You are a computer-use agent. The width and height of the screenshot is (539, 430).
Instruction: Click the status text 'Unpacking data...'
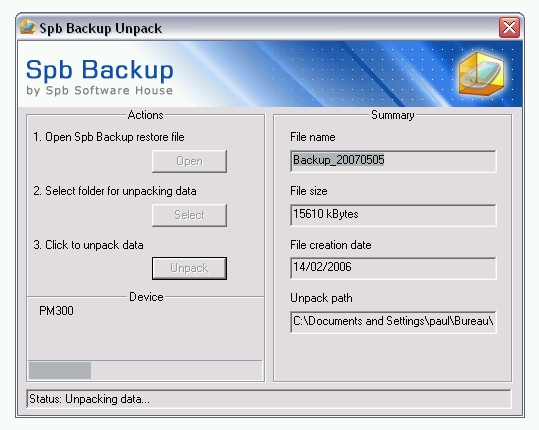point(107,399)
